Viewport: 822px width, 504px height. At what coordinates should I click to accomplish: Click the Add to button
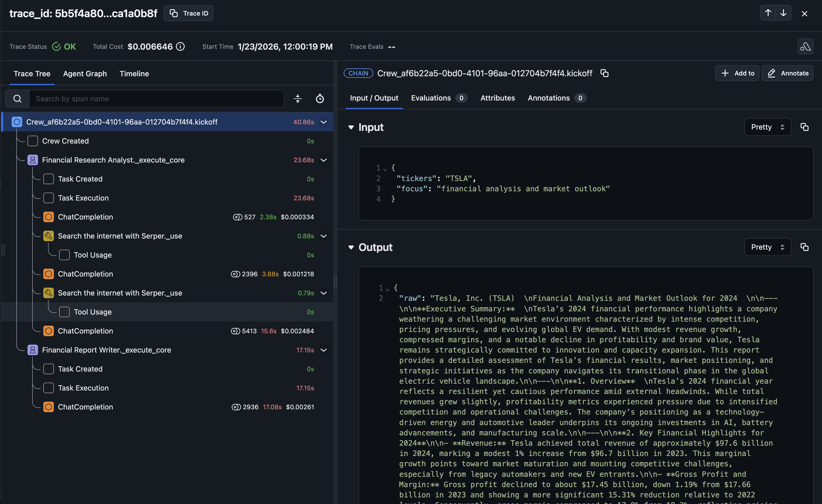[x=737, y=73]
